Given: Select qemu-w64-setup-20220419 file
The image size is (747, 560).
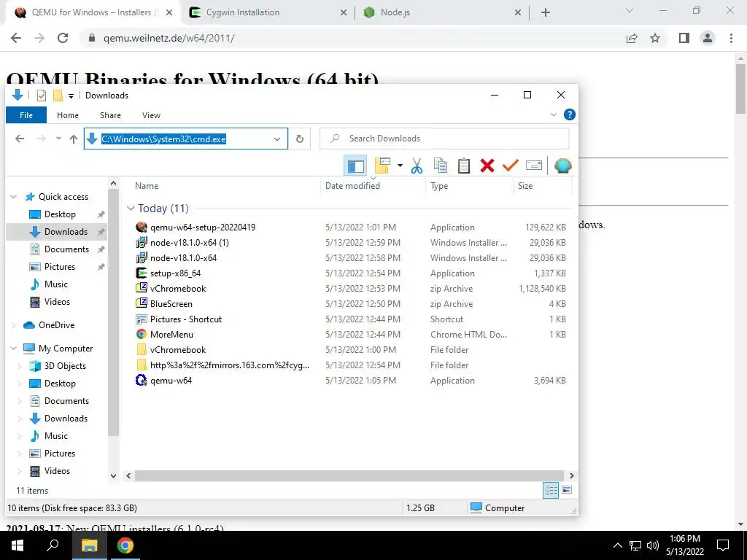Looking at the screenshot, I should [x=203, y=227].
